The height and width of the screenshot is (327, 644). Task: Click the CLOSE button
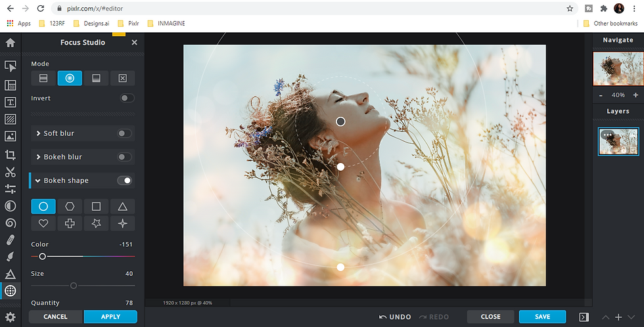[490, 316]
